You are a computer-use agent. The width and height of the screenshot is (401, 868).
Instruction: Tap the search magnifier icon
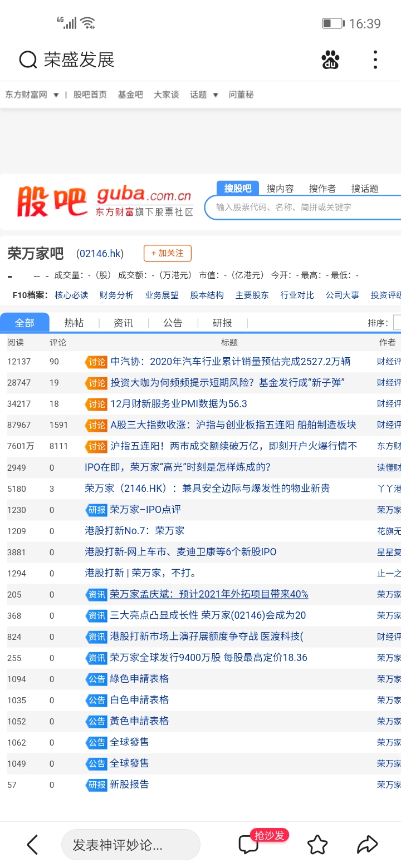click(x=28, y=60)
